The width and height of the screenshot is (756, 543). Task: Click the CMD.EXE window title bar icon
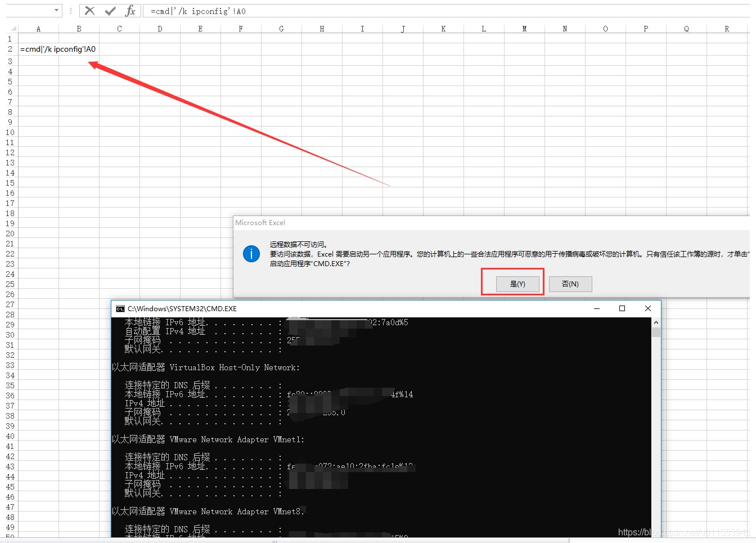120,308
